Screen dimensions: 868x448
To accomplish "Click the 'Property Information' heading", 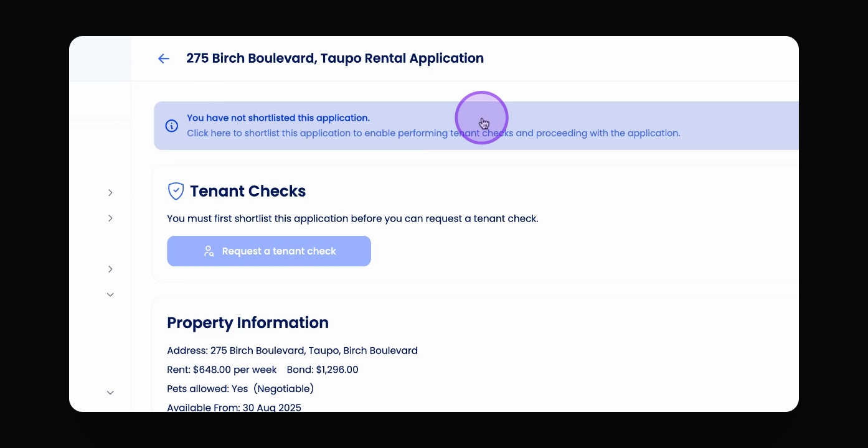I will coord(248,323).
